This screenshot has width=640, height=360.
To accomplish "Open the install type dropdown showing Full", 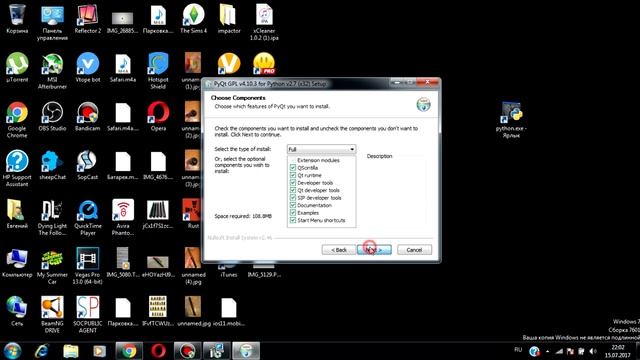I will (321, 149).
